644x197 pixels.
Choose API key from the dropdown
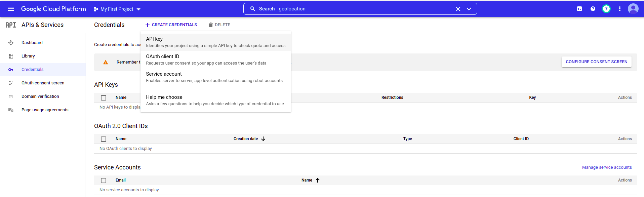[216, 42]
